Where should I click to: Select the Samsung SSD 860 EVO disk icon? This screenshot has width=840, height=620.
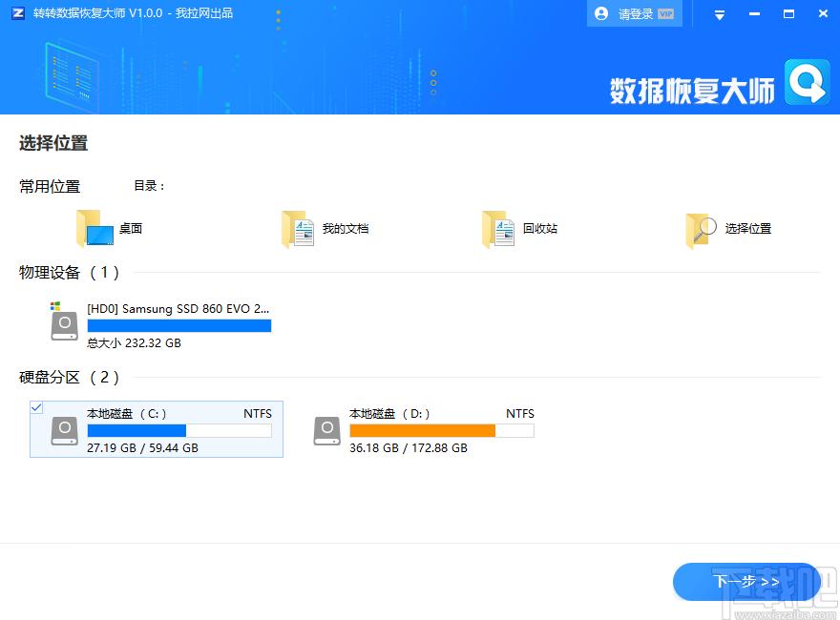(64, 321)
